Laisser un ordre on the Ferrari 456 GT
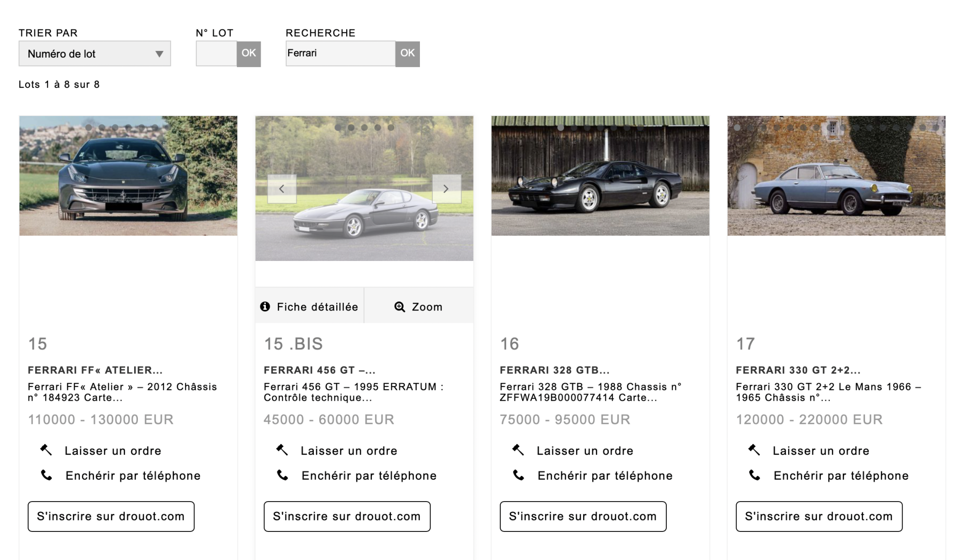The image size is (974, 560). pyautogui.click(x=349, y=451)
